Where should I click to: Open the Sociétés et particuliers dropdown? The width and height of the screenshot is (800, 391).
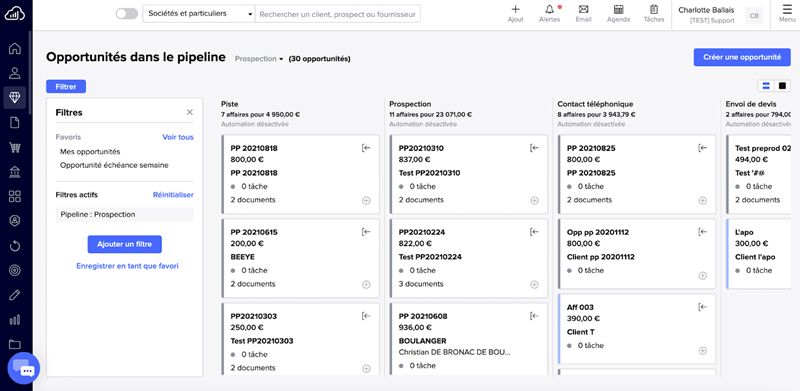[199, 14]
